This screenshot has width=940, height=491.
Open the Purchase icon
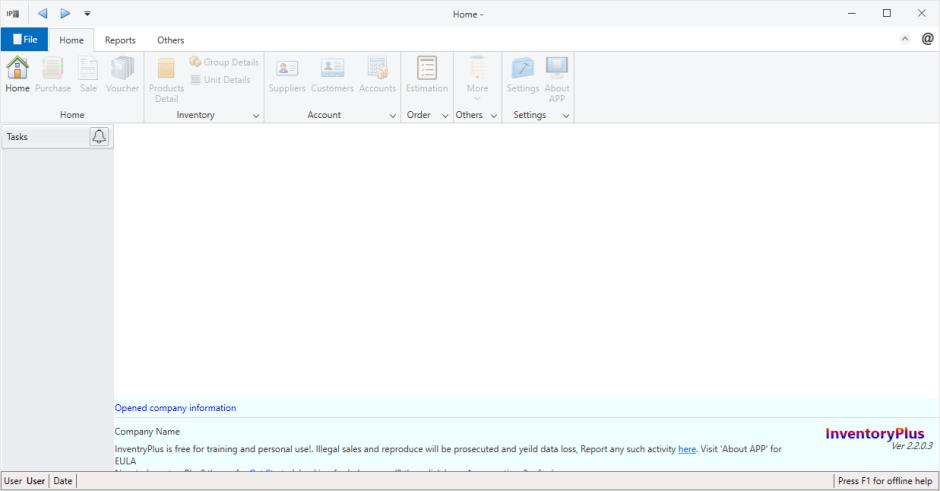[53, 75]
